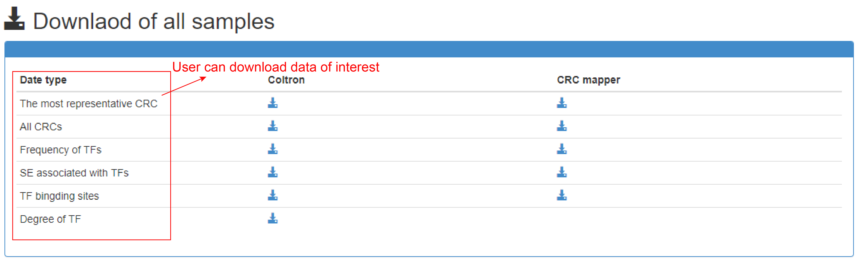Screen dimensions: 868x266
Task: Download Coltron SE associated with TFs
Action: 273,172
